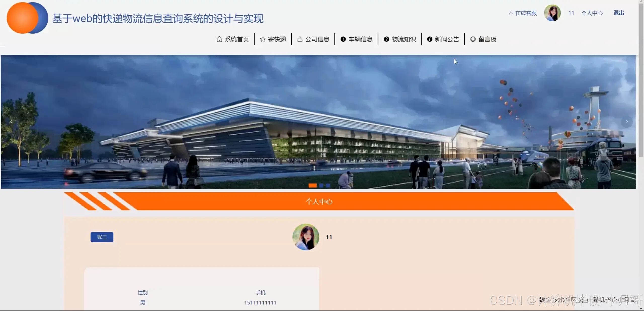
Task: Open the user avatar in the header
Action: [x=552, y=13]
